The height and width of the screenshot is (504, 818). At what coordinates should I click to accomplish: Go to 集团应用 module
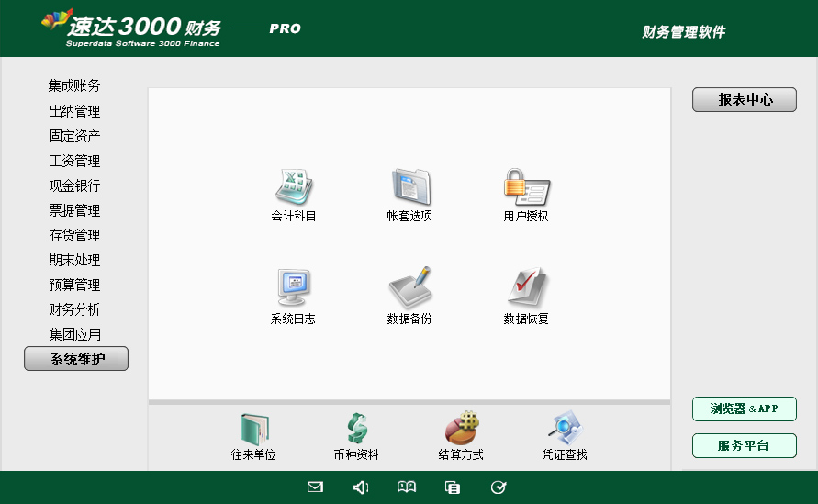(x=74, y=334)
